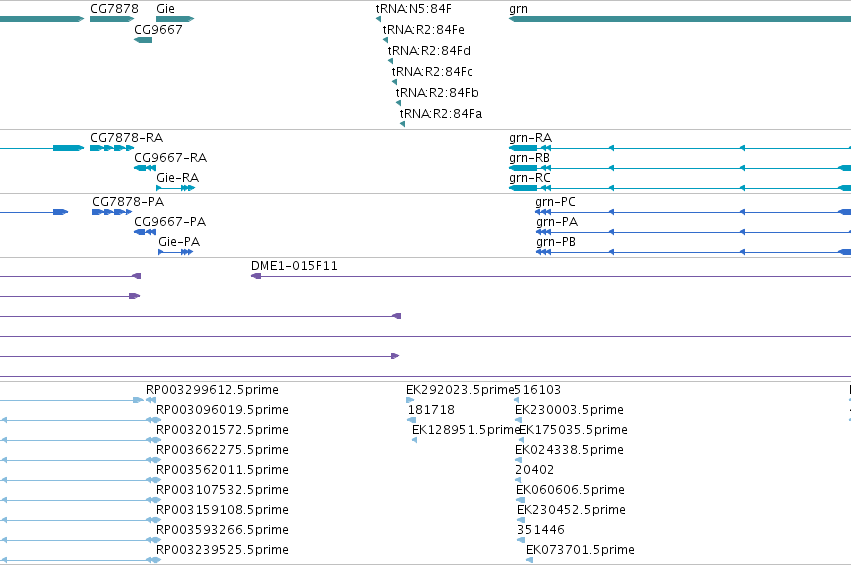Click the tRNA:N5:84F label
The height and width of the screenshot is (565, 851).
(414, 9)
